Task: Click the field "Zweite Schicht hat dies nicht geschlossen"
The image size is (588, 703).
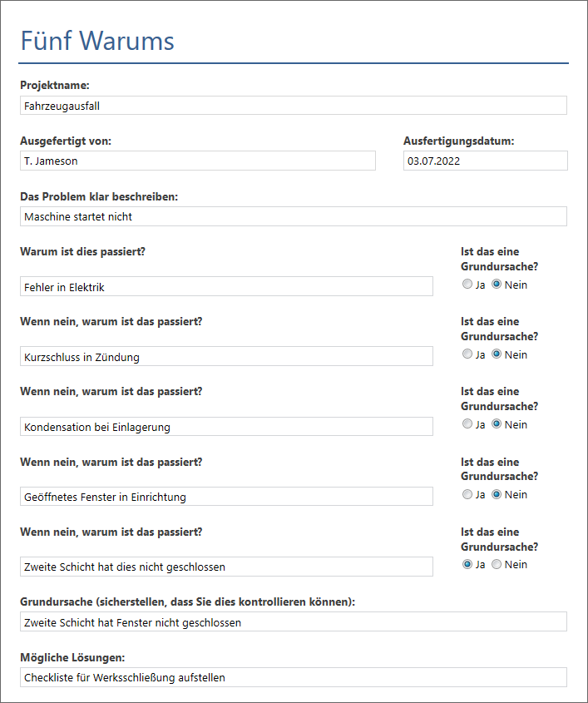Action: pos(226,566)
